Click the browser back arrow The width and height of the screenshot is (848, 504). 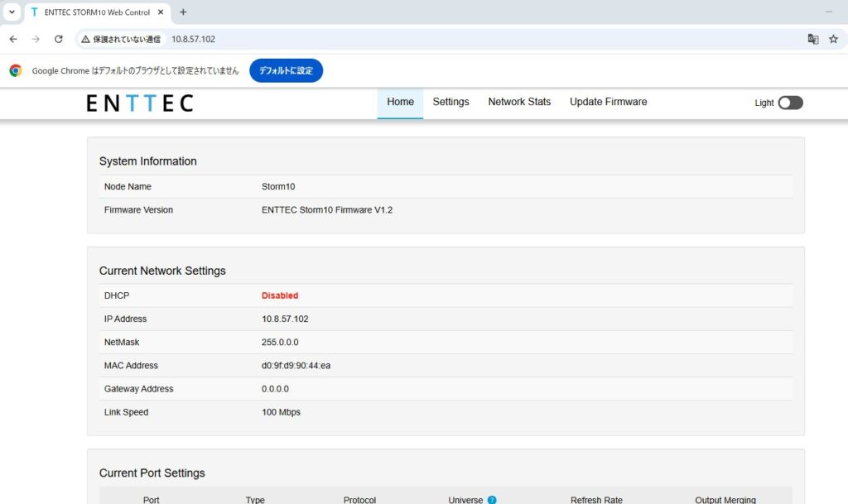click(x=13, y=39)
